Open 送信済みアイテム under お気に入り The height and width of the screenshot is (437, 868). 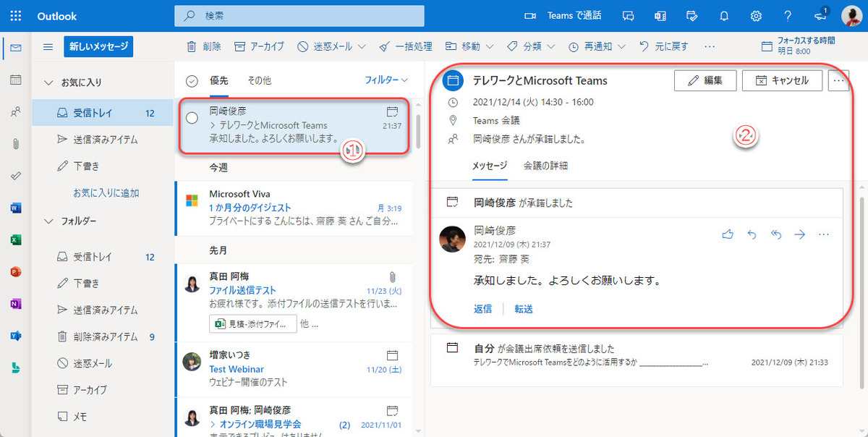click(103, 140)
